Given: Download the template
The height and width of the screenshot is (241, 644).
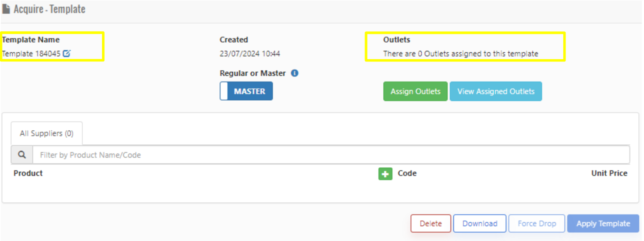Looking at the screenshot, I should [x=480, y=224].
